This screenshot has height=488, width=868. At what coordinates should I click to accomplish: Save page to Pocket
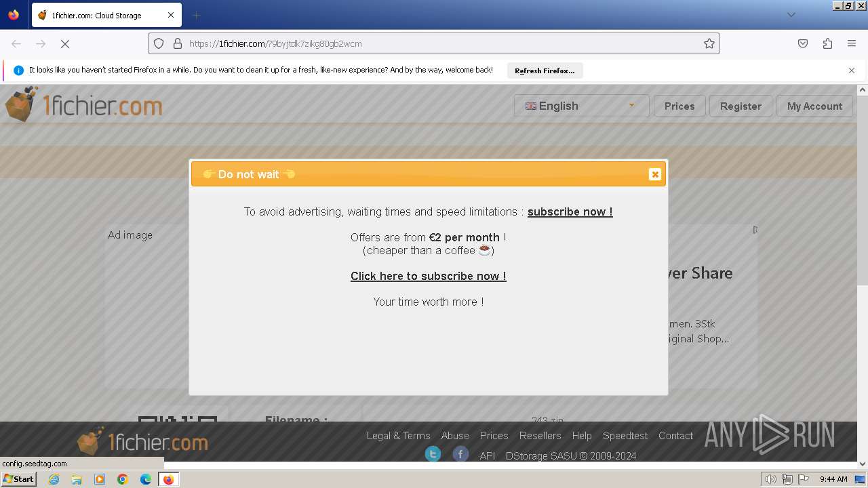tap(803, 43)
